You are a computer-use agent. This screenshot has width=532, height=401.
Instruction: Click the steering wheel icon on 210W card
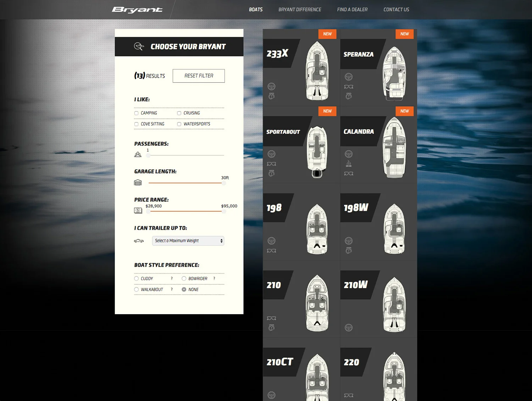pyautogui.click(x=349, y=328)
